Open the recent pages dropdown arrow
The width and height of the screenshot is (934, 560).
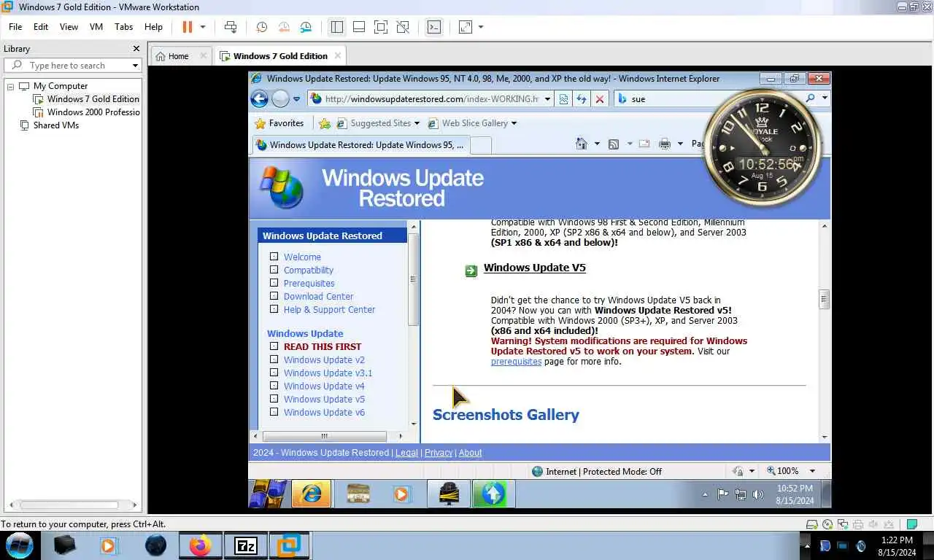[296, 99]
